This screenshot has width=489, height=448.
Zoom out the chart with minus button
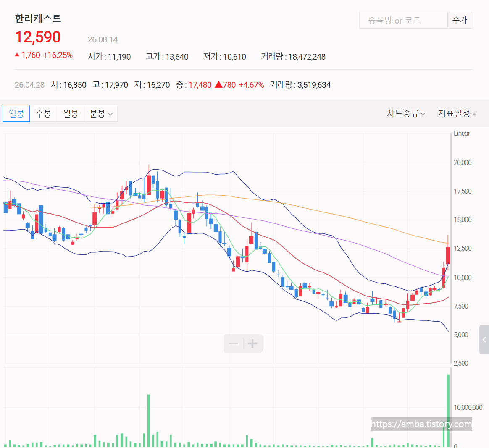click(234, 343)
